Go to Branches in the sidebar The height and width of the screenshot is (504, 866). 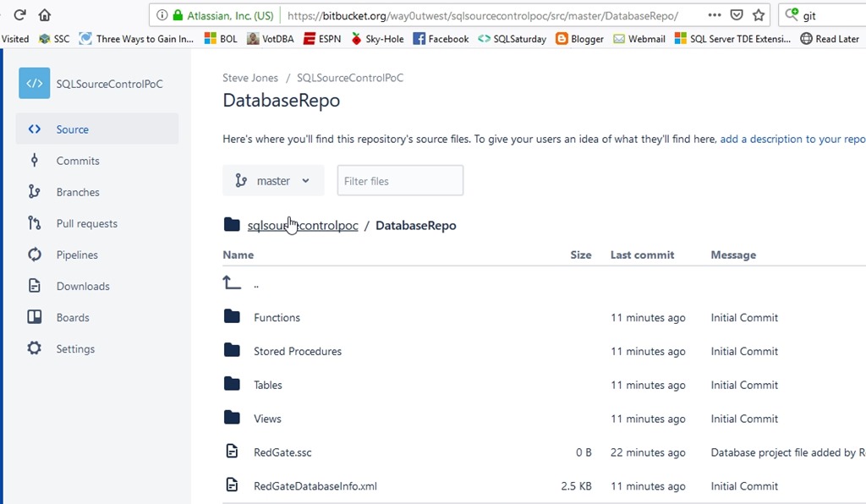[78, 192]
